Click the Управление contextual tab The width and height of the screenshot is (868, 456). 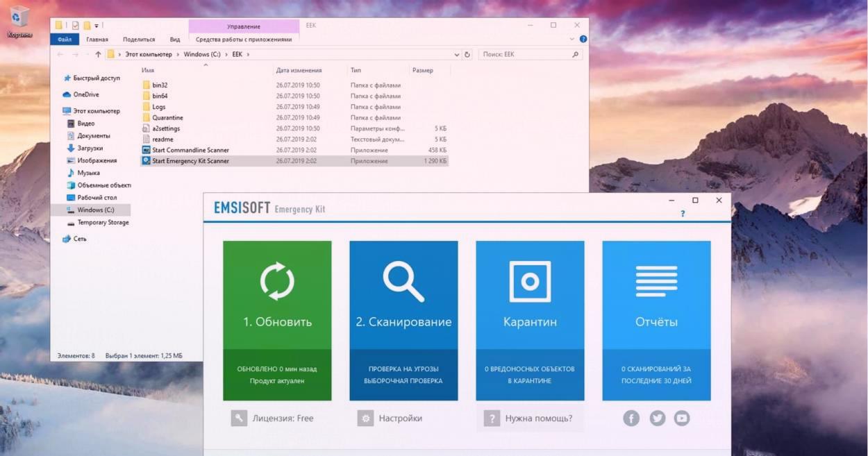coord(244,26)
